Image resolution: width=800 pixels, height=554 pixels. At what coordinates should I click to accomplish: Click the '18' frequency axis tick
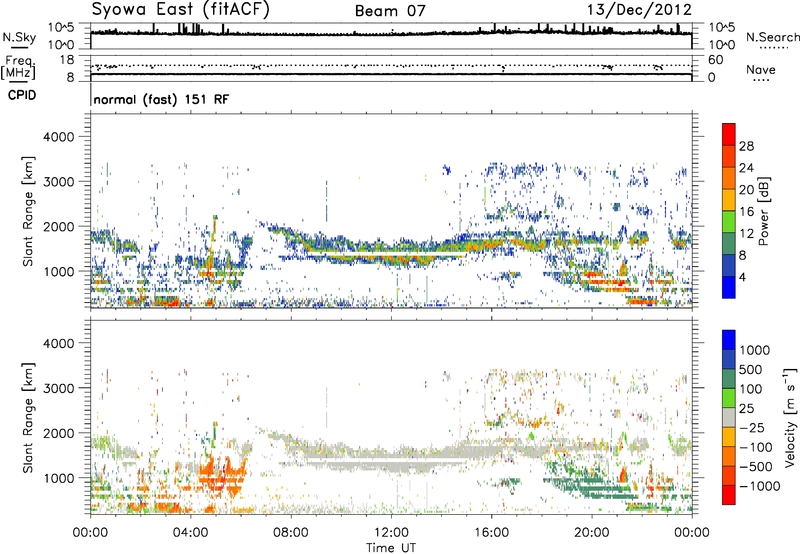pos(67,60)
